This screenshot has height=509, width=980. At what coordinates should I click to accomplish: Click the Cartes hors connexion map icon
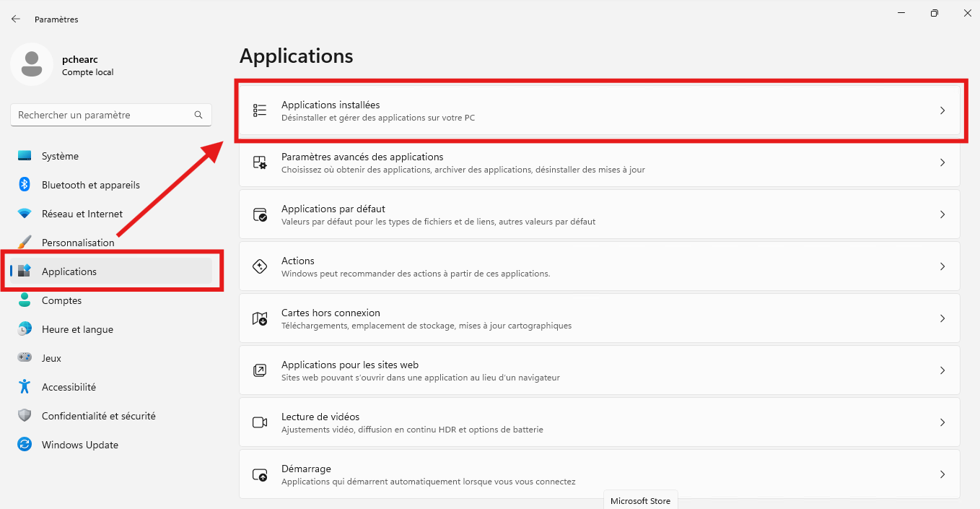pos(260,318)
